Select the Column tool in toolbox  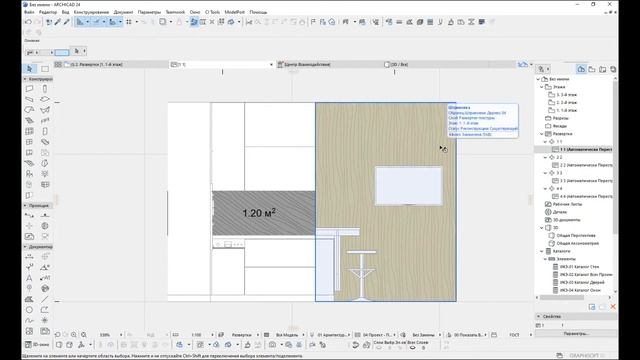pos(45,89)
